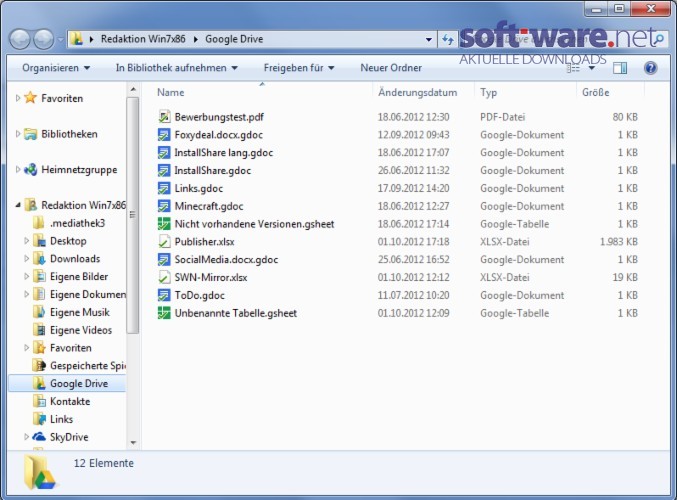
Task: Click the sidebar scrollbar up arrow
Action: pyautogui.click(x=133, y=89)
